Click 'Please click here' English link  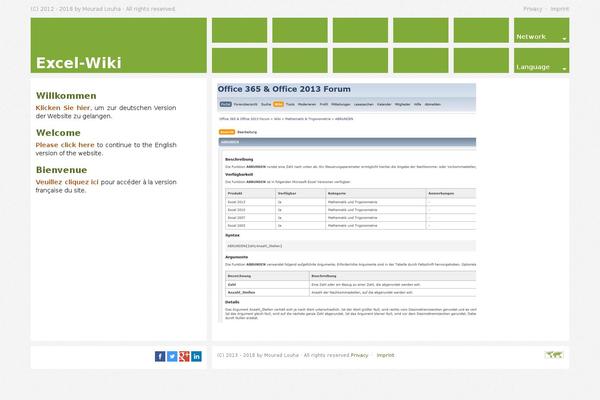(x=65, y=145)
